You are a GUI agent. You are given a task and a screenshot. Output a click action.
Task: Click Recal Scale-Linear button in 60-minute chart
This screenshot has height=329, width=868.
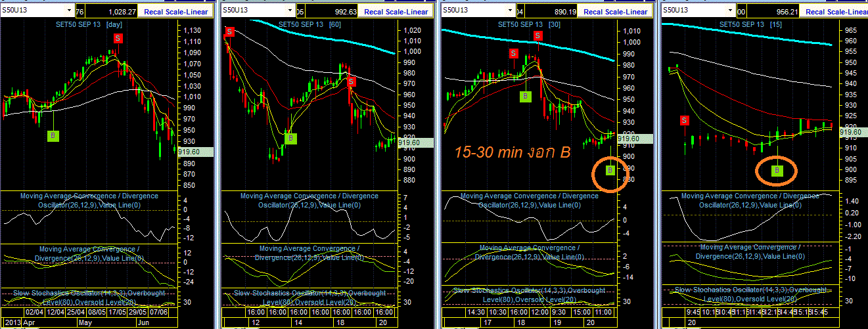(x=396, y=11)
